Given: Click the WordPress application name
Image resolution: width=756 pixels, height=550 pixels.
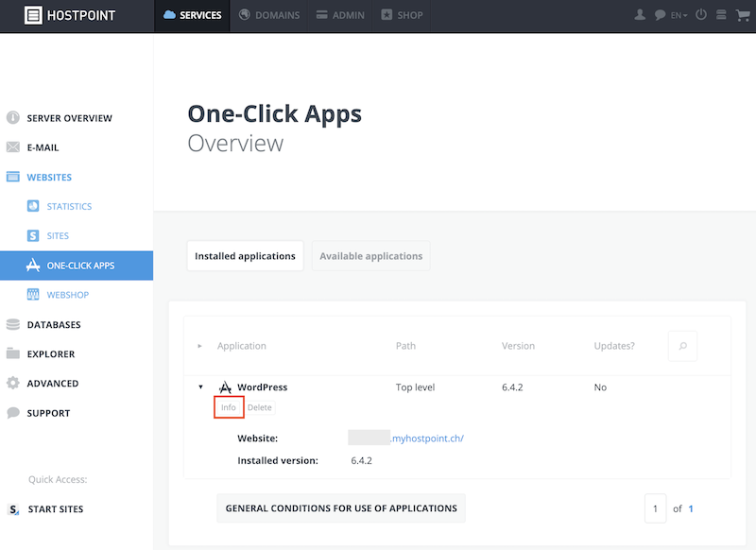Looking at the screenshot, I should point(263,387).
